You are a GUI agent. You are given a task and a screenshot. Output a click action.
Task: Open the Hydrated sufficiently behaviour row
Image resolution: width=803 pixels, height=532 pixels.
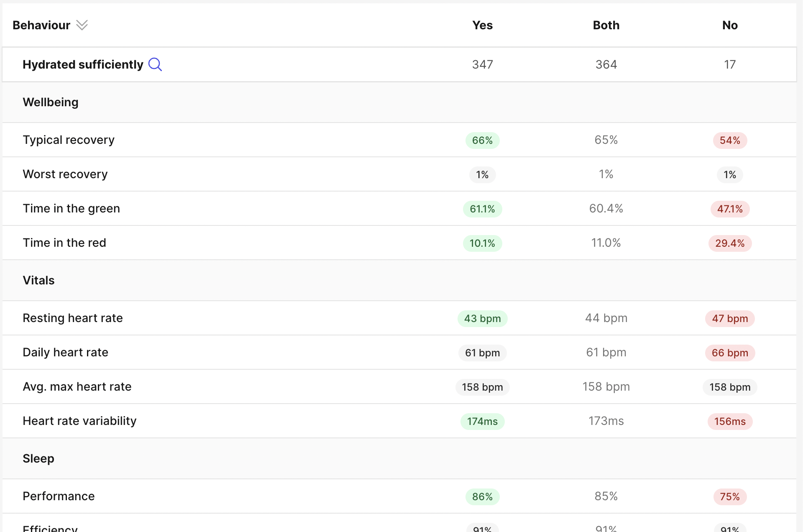tap(399, 64)
